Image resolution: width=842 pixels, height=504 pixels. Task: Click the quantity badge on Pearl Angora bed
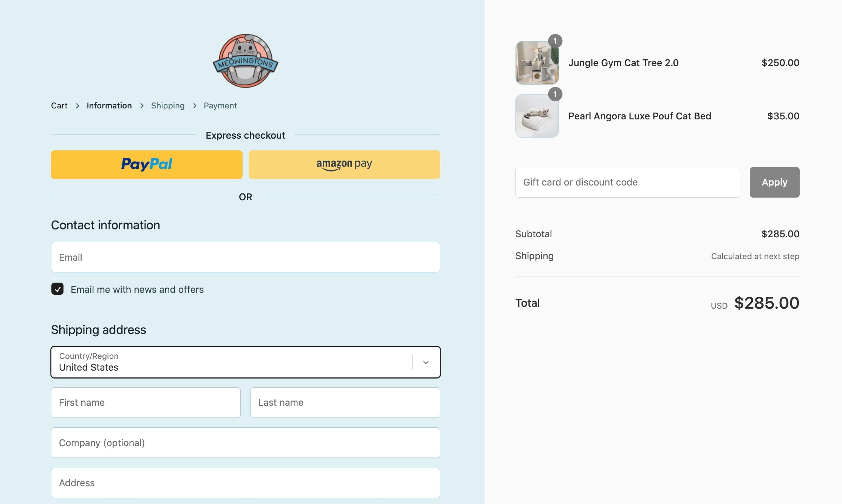(554, 94)
